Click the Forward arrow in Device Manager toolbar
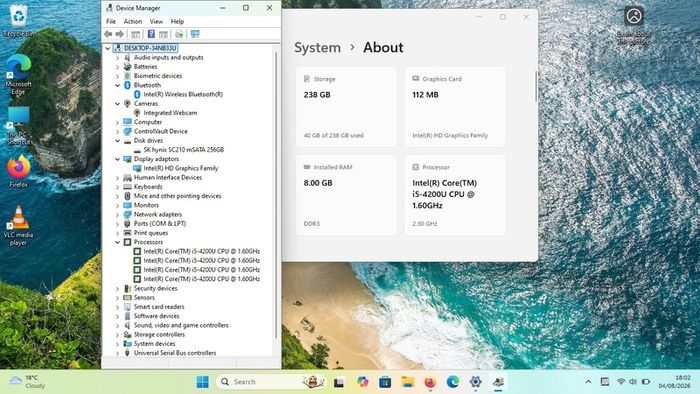Image resolution: width=700 pixels, height=394 pixels. pos(120,34)
